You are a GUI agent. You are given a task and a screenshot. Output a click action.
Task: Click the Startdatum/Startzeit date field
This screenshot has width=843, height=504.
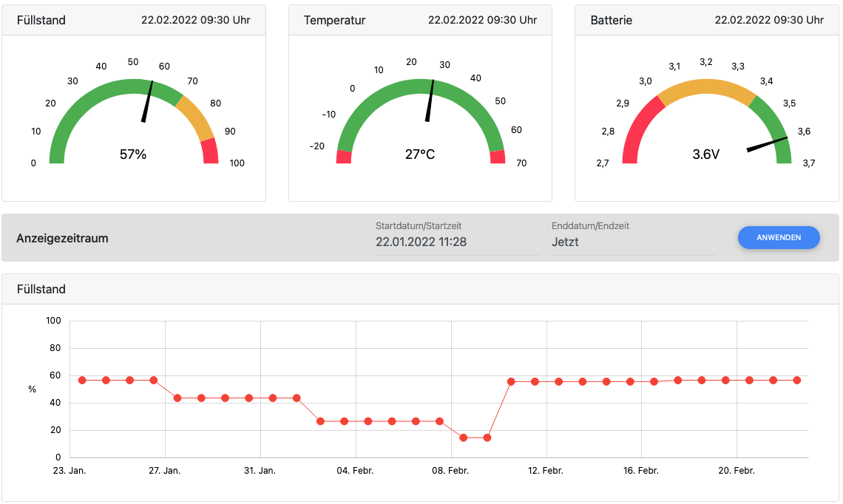click(x=457, y=242)
